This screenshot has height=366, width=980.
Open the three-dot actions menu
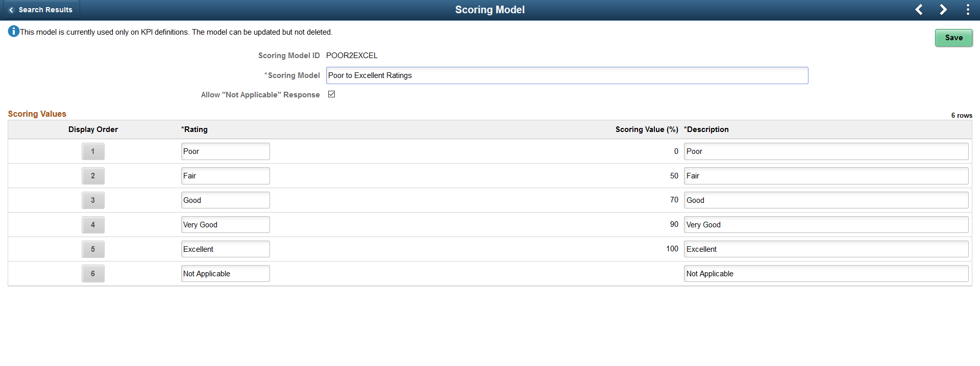(x=968, y=10)
